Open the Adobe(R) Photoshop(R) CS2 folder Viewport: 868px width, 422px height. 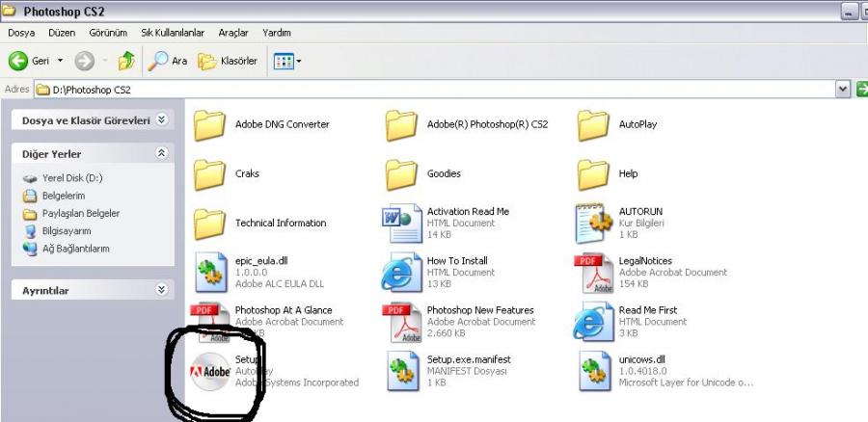click(401, 125)
